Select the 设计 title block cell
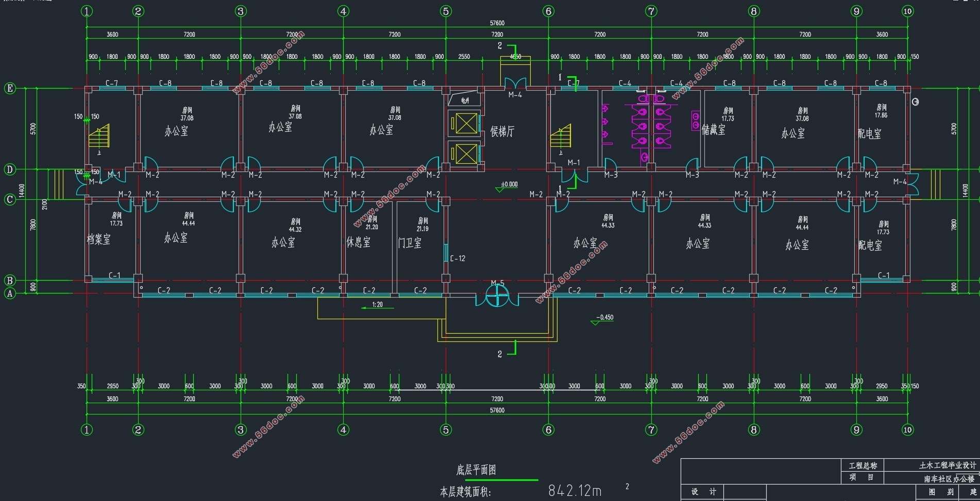The height and width of the screenshot is (501, 980). tap(703, 492)
